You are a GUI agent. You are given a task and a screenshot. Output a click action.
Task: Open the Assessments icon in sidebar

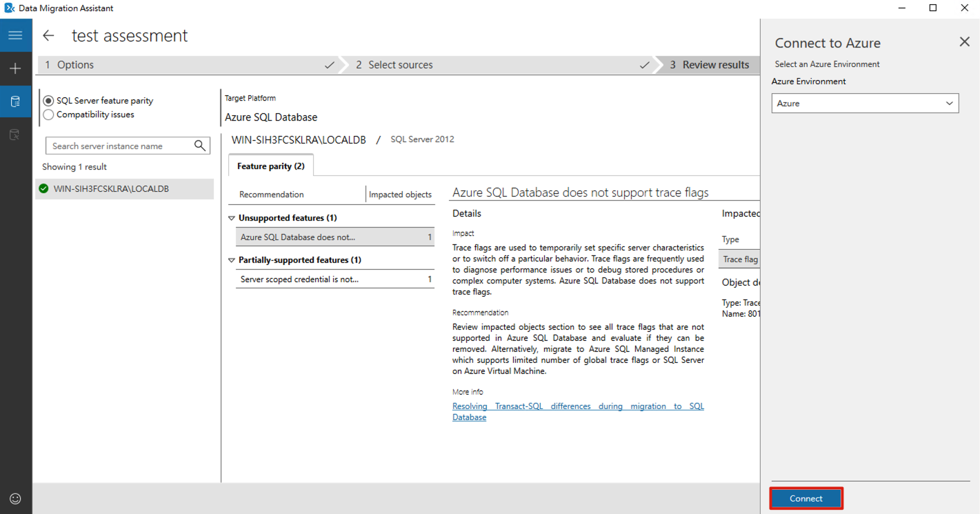pyautogui.click(x=15, y=101)
